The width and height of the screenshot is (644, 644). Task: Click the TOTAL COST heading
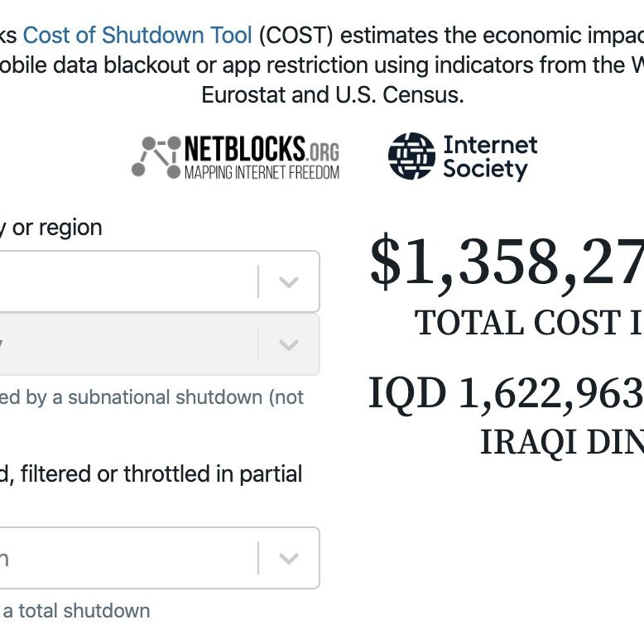[x=529, y=322]
